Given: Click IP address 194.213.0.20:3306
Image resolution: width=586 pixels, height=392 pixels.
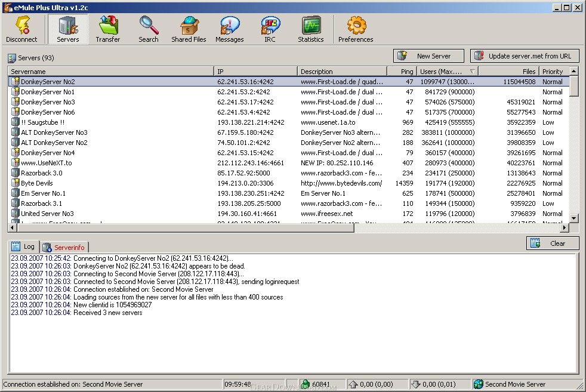Looking at the screenshot, I should coord(245,183).
